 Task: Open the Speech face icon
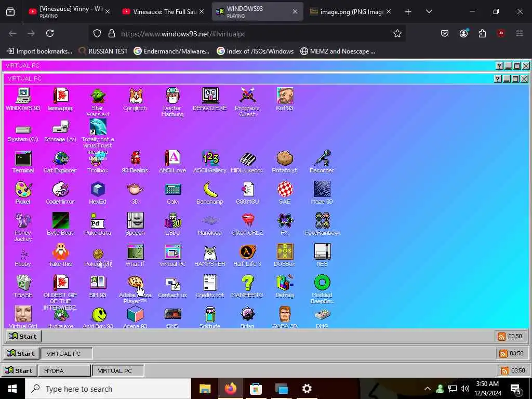[135, 224]
